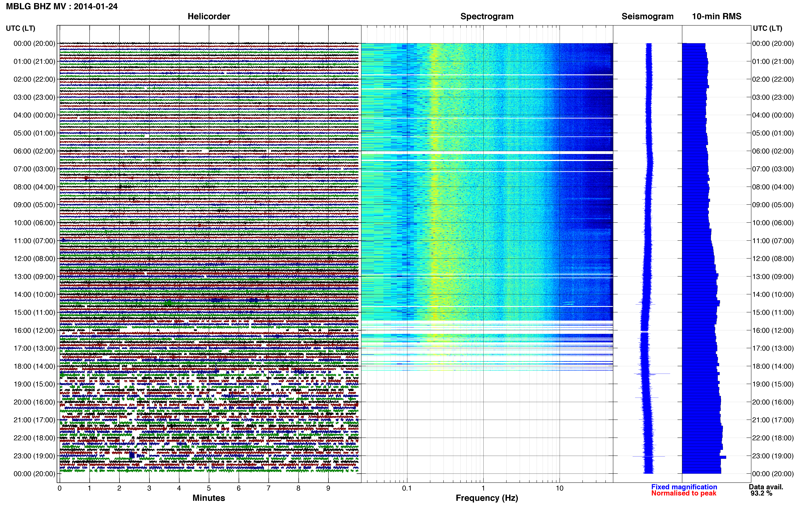Click 09:00 (05:00) on Helicorder time axis

[34, 205]
